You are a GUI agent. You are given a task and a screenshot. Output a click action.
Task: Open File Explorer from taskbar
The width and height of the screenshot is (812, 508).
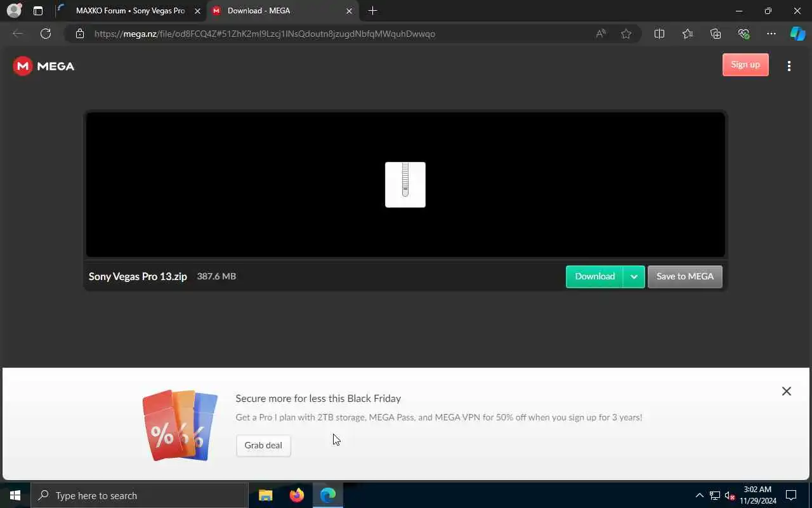[x=265, y=495]
